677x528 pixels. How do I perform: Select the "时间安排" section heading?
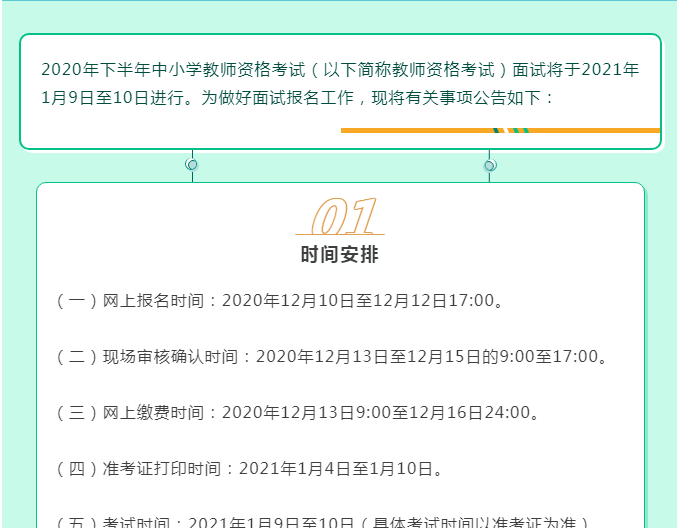340,255
